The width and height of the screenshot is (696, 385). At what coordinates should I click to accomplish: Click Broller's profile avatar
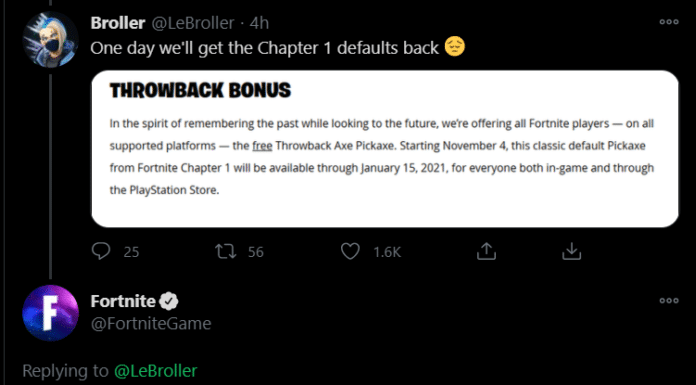click(x=50, y=40)
